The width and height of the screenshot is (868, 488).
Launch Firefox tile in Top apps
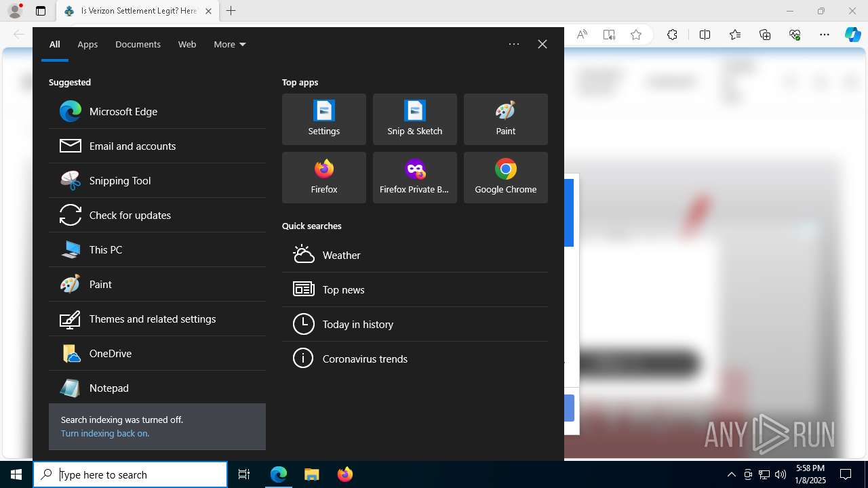pyautogui.click(x=324, y=178)
